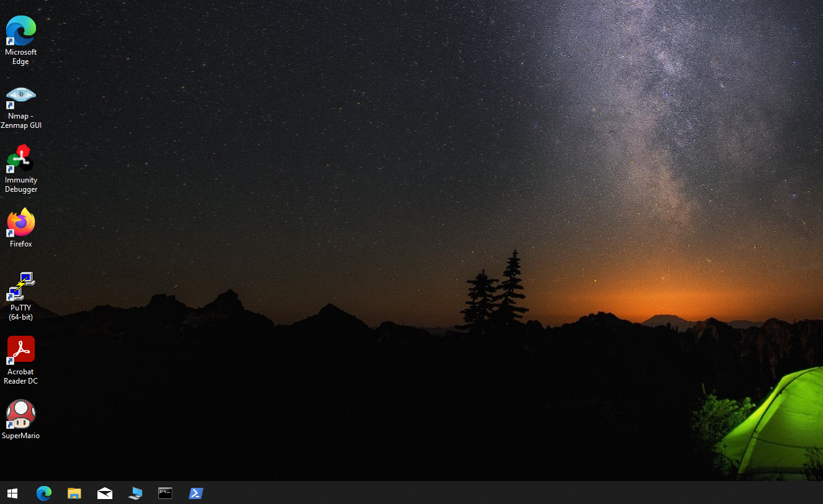Launch Edge from the taskbar
The image size is (823, 504).
point(43,493)
